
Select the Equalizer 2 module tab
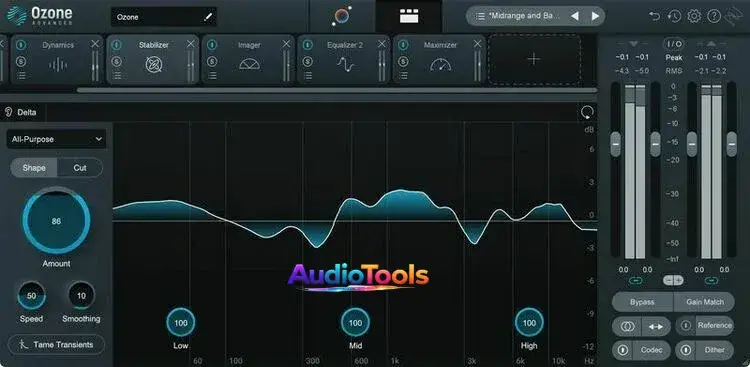pos(344,60)
